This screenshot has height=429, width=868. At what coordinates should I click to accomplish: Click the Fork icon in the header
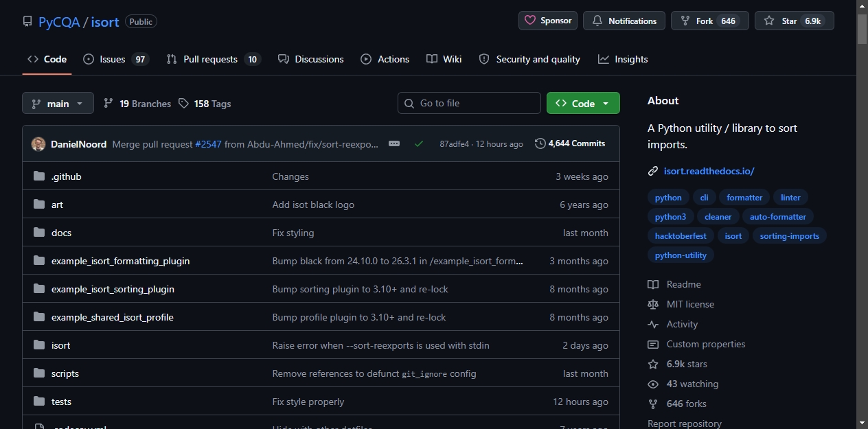(x=685, y=21)
